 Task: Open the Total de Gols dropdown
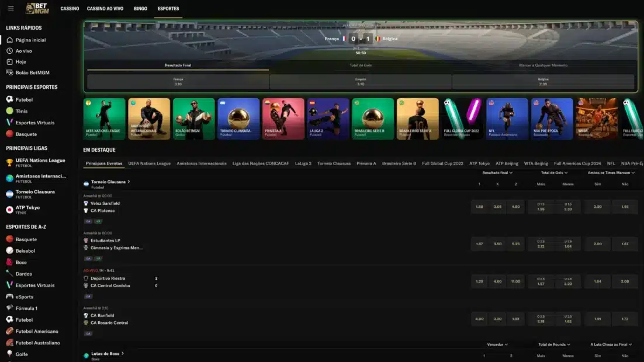point(554,173)
